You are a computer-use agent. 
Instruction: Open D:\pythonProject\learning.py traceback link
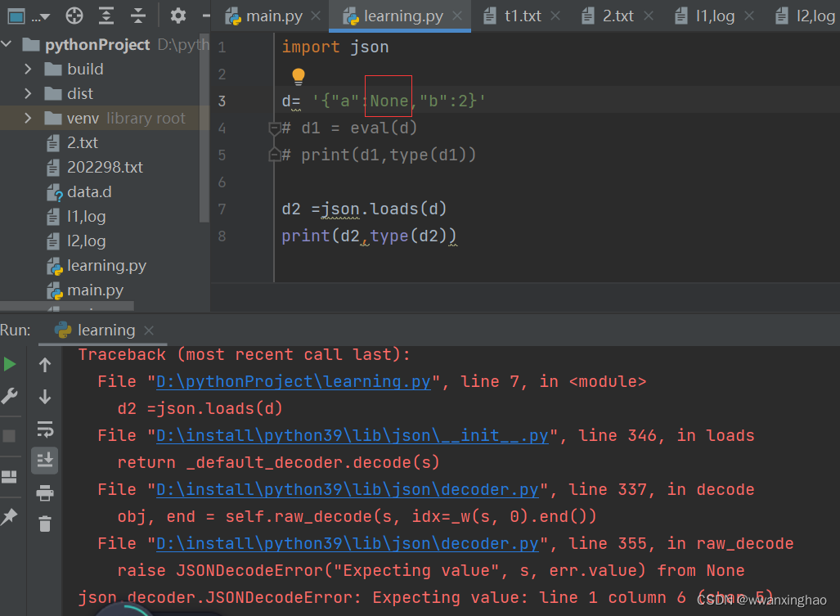coord(294,382)
